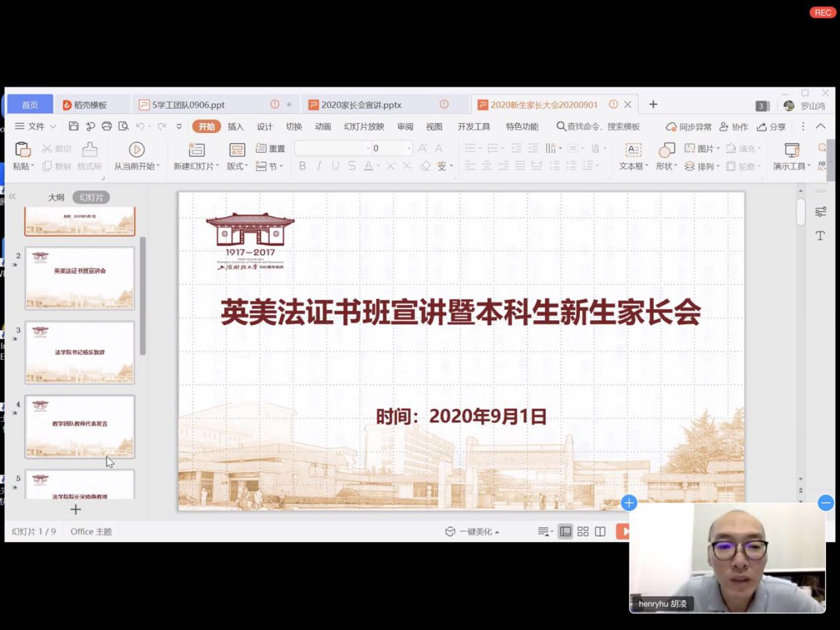Click the Print icon in quick access toolbar
840x630 pixels.
[x=107, y=126]
